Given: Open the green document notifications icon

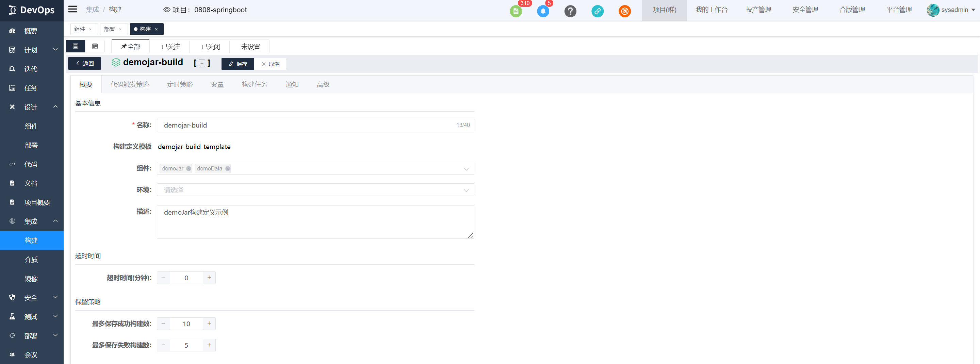Looking at the screenshot, I should [516, 12].
